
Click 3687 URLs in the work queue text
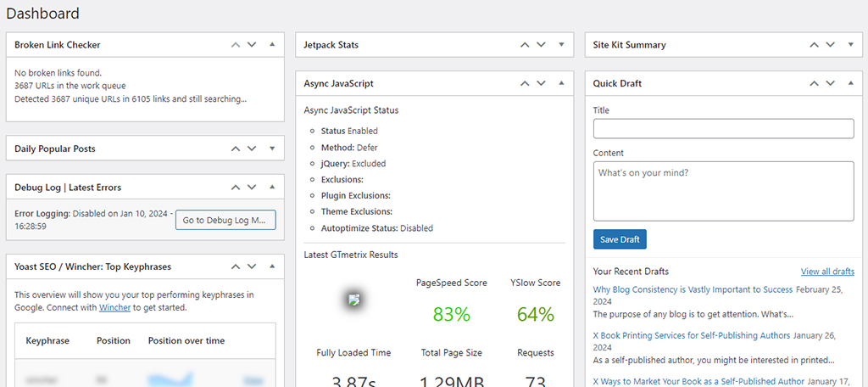point(70,86)
